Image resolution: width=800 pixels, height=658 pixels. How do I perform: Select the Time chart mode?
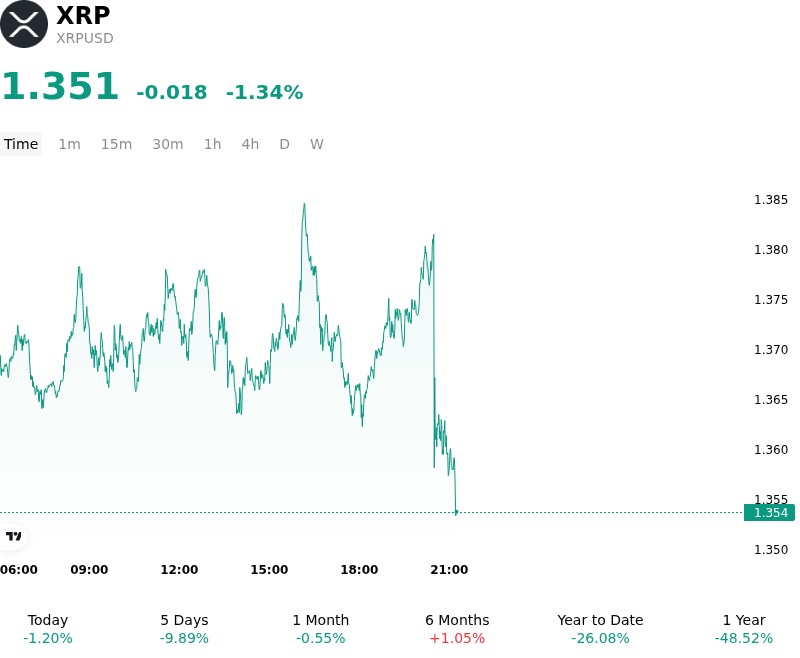[21, 144]
